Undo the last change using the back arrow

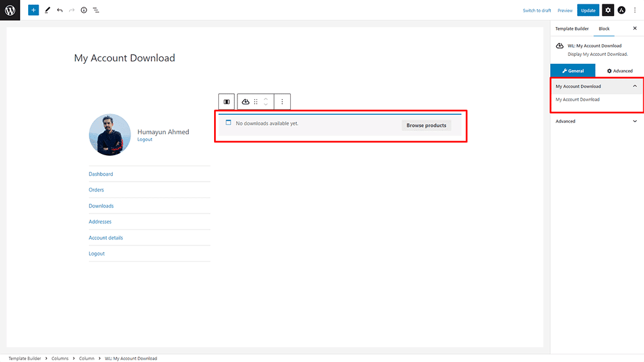click(x=59, y=10)
